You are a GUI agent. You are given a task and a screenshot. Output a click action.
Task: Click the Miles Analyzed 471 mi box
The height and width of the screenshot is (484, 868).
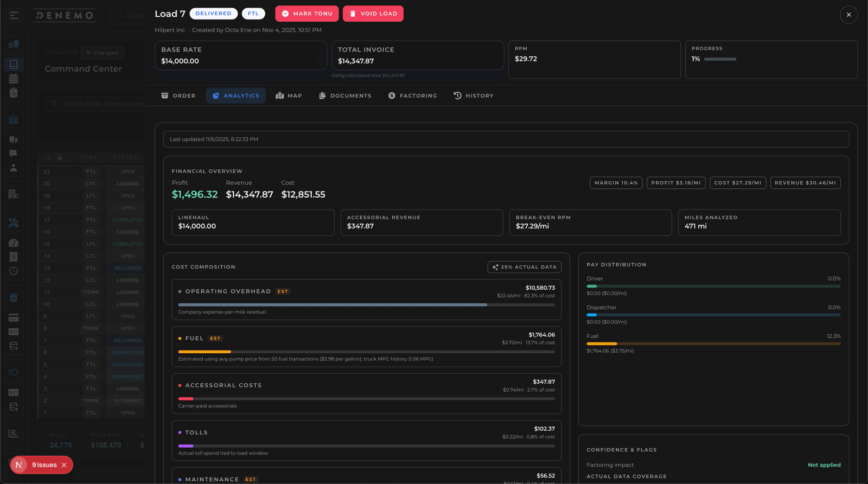tap(759, 222)
